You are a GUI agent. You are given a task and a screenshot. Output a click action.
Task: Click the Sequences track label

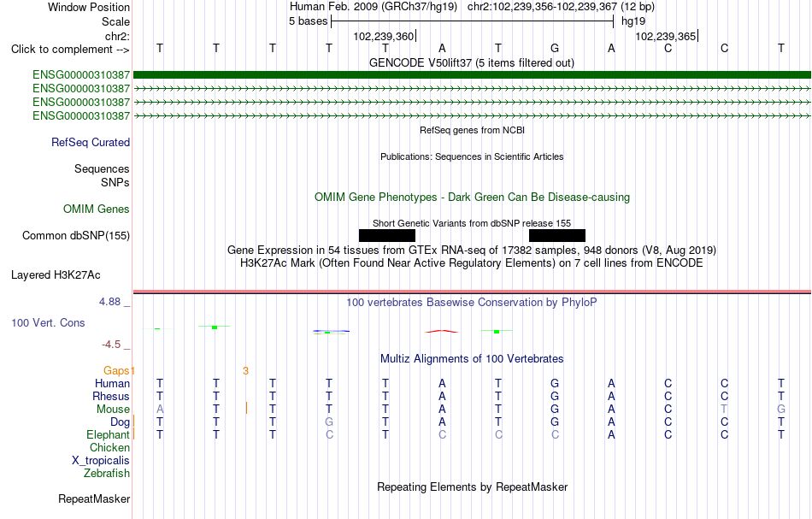point(102,168)
